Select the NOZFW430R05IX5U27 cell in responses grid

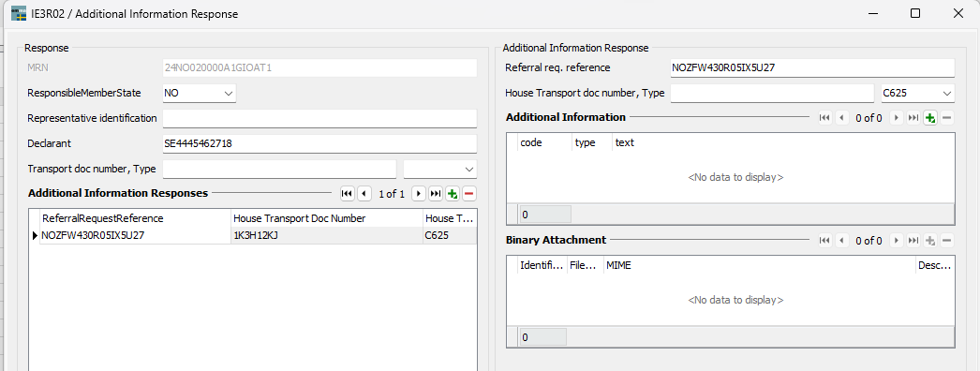[x=135, y=235]
